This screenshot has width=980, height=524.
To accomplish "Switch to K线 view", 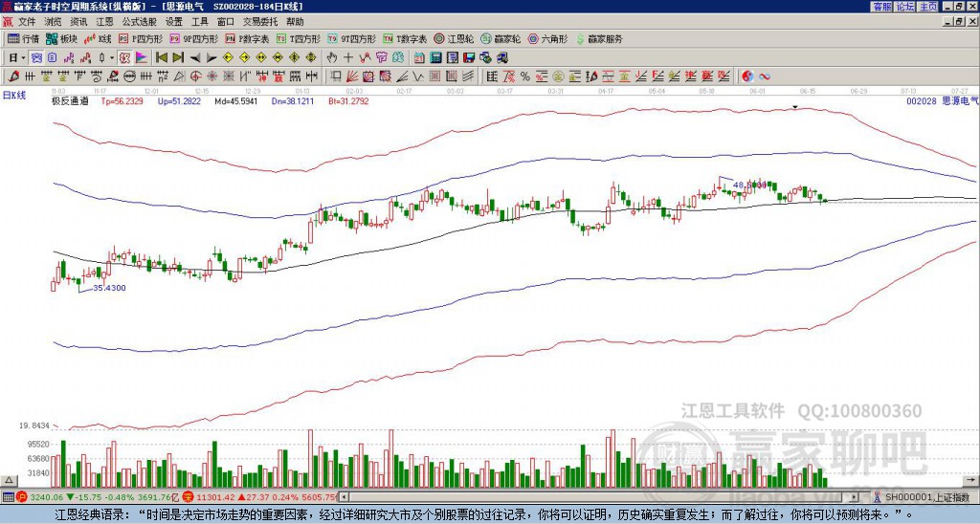I will 98,38.
